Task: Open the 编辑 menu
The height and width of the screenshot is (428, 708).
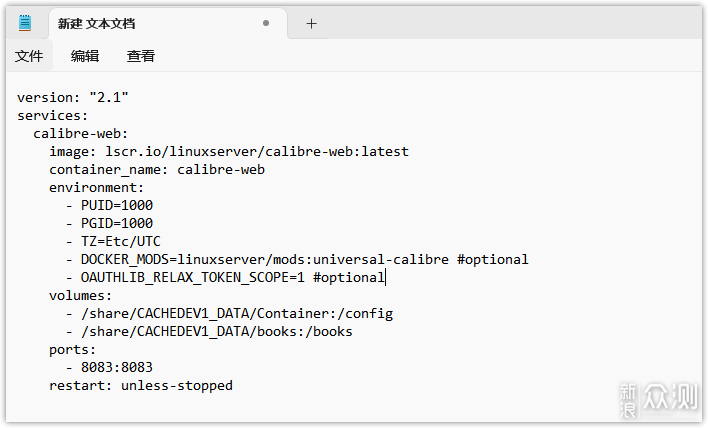Action: (85, 56)
